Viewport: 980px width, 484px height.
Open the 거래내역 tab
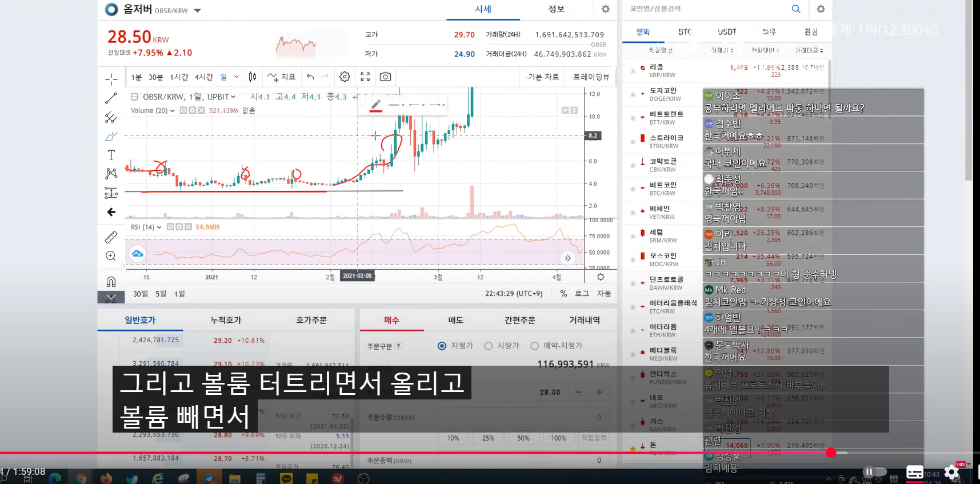click(x=585, y=321)
